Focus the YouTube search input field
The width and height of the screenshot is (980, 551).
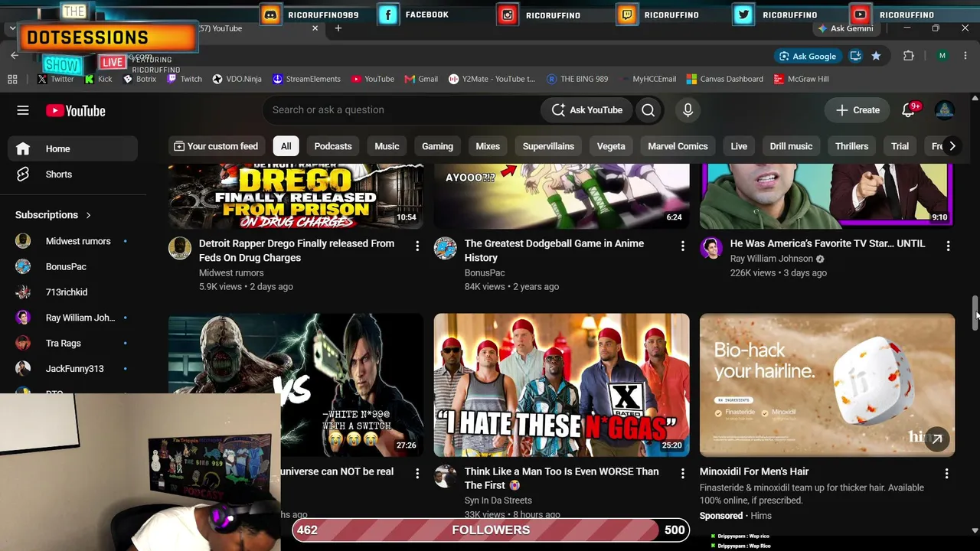pyautogui.click(x=401, y=110)
